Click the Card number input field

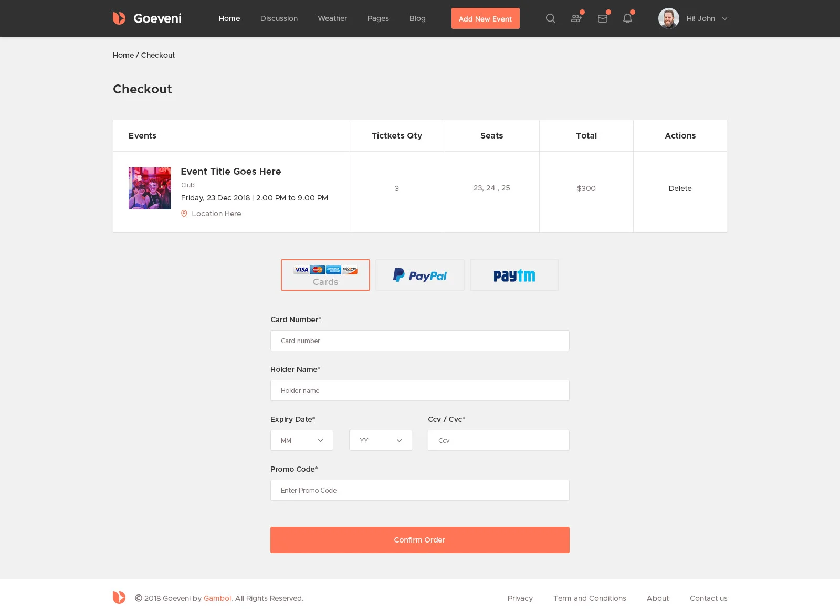tap(420, 341)
